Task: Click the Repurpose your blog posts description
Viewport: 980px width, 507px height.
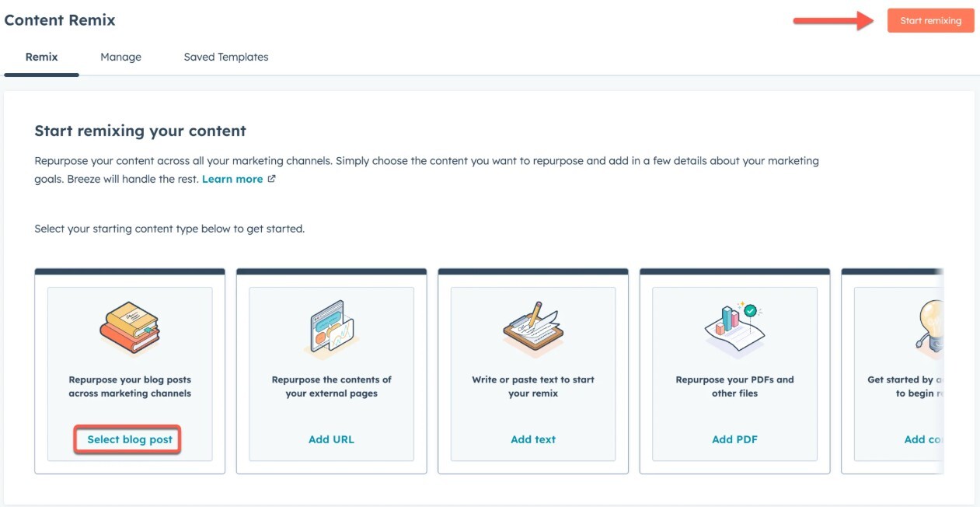Action: pos(130,386)
